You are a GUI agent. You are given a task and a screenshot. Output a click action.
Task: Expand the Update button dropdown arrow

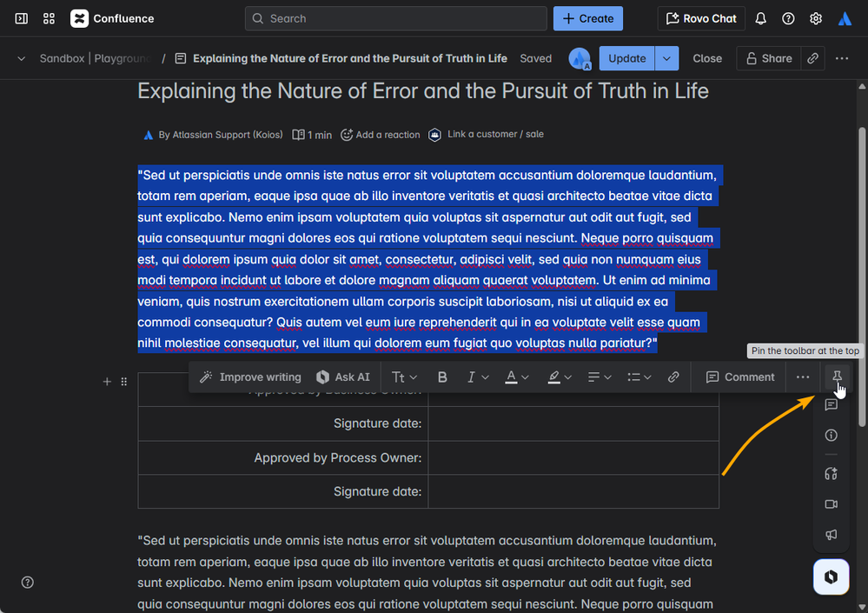(x=666, y=58)
